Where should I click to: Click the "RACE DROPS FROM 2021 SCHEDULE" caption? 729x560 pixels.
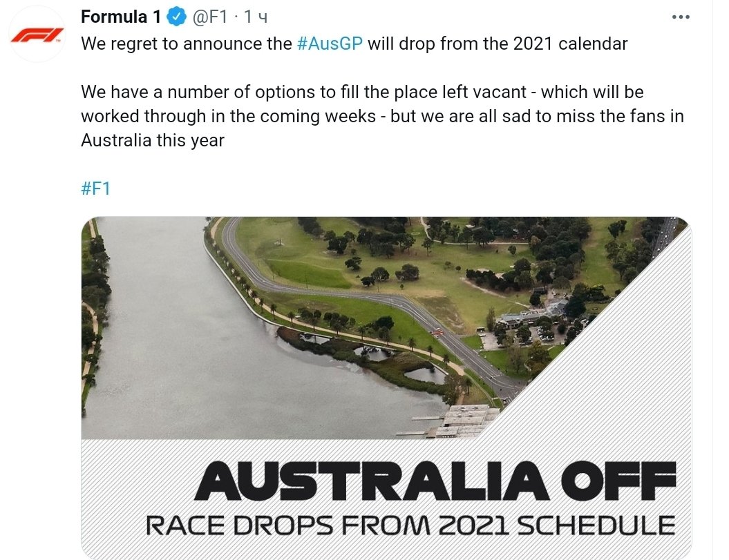pyautogui.click(x=410, y=526)
